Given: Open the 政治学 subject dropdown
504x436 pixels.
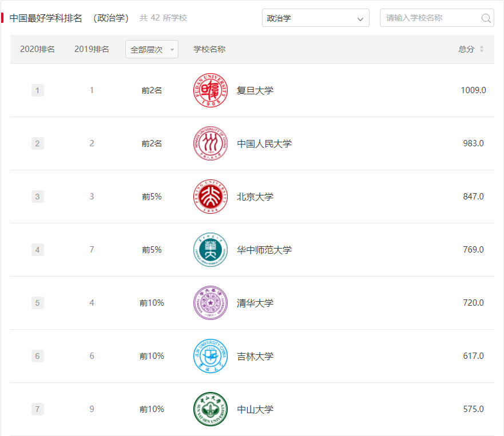Looking at the screenshot, I should (315, 18).
